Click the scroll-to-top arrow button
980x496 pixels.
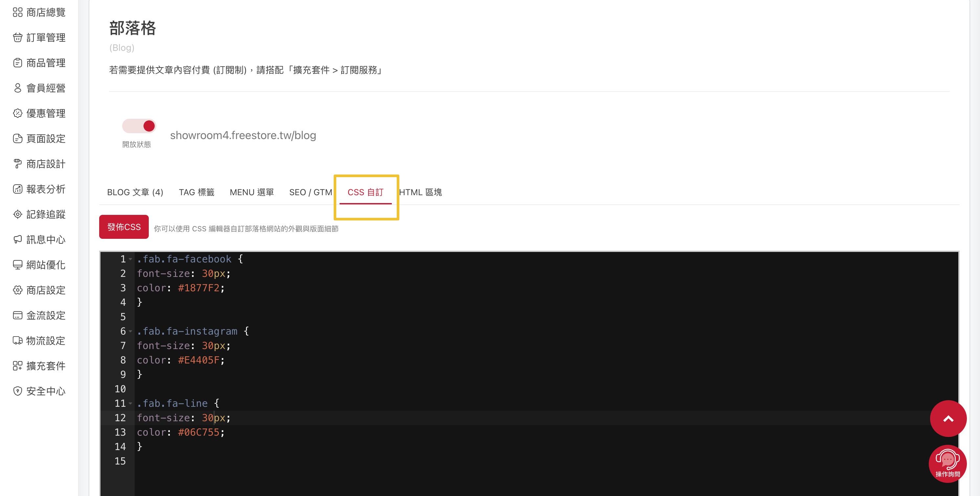click(x=948, y=419)
